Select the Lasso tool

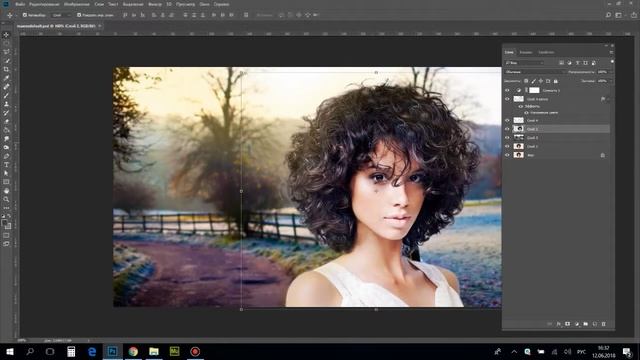(6, 52)
